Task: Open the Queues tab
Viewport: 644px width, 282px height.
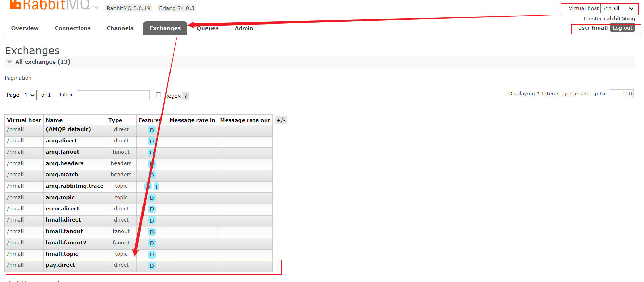Action: pos(208,28)
